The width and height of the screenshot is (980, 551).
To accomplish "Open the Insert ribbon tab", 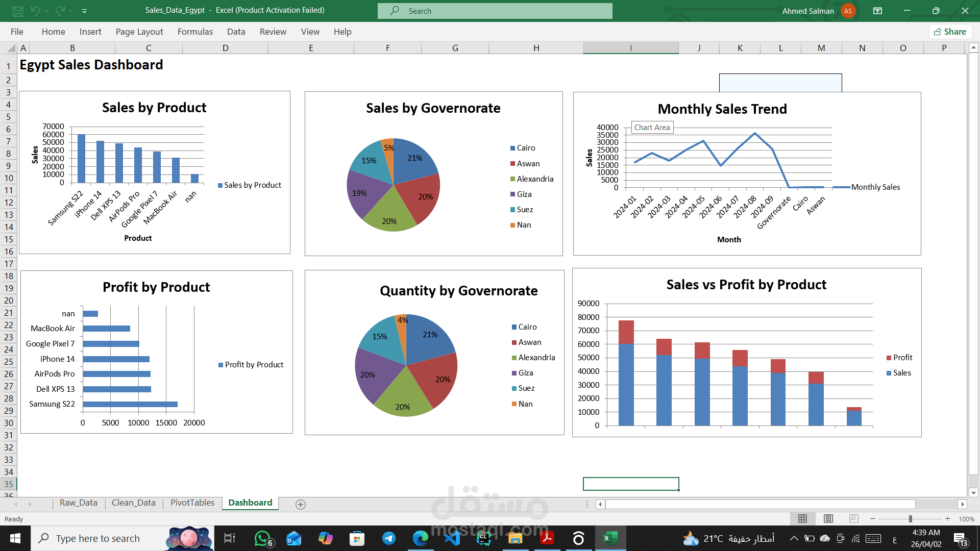I will click(90, 32).
